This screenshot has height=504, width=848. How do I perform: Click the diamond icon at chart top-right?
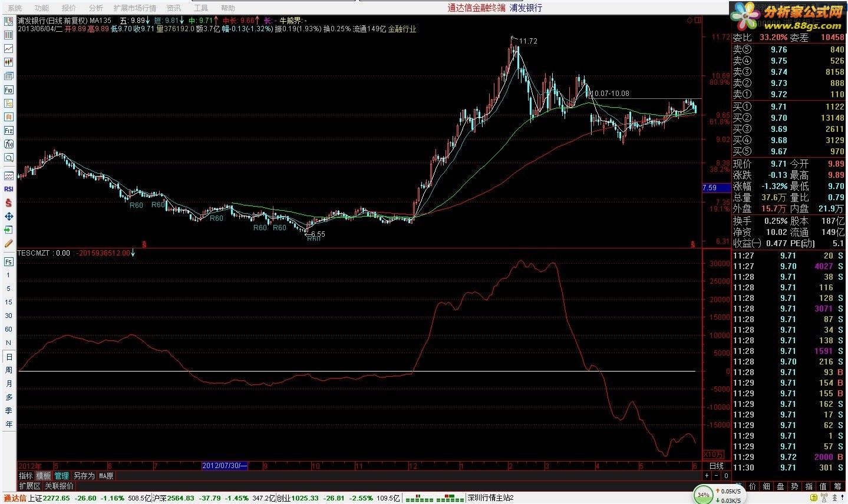tap(689, 20)
